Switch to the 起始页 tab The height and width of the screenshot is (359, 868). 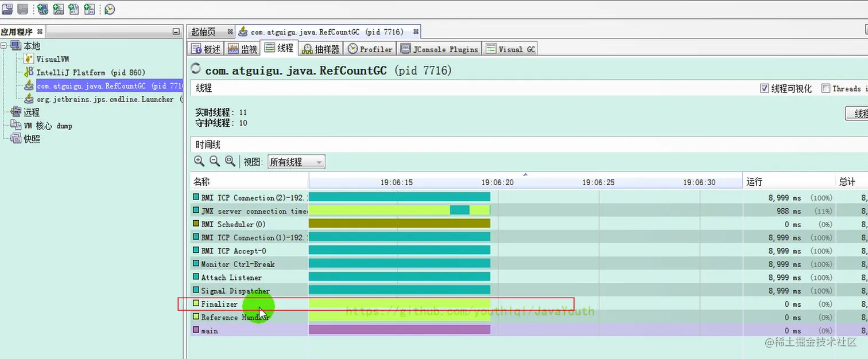point(210,32)
